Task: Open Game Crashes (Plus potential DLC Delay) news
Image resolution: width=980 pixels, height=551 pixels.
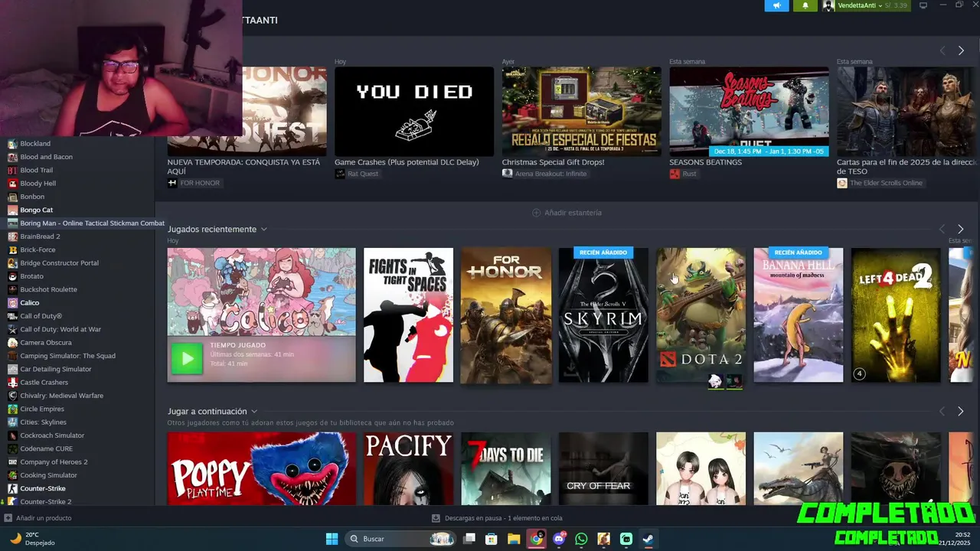Action: [407, 162]
